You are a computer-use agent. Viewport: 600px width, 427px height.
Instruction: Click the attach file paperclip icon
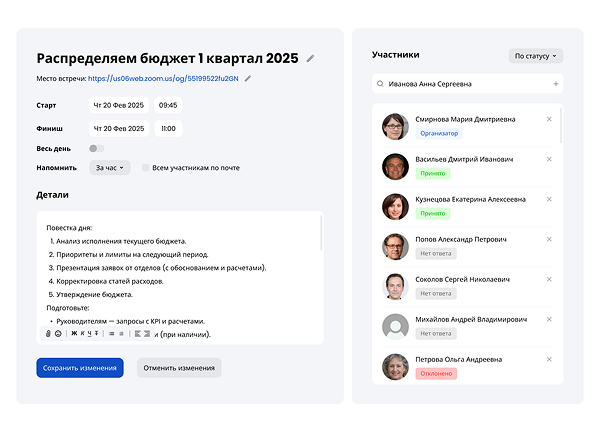(x=47, y=333)
